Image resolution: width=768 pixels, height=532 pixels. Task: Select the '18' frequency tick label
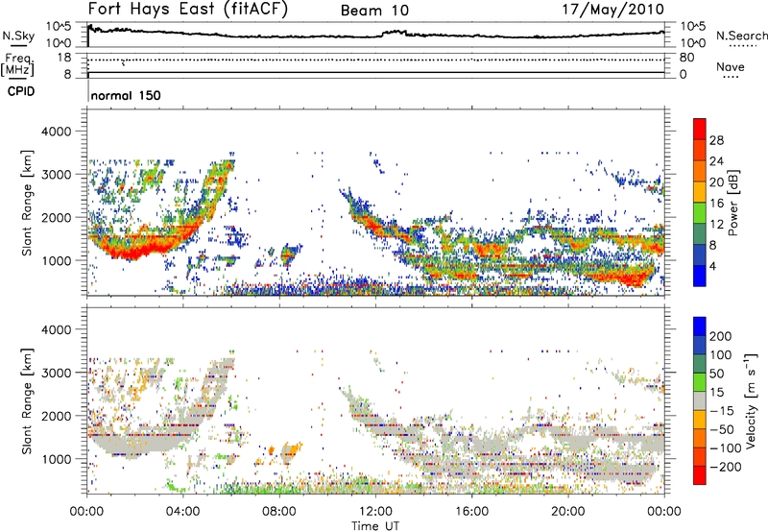64,58
